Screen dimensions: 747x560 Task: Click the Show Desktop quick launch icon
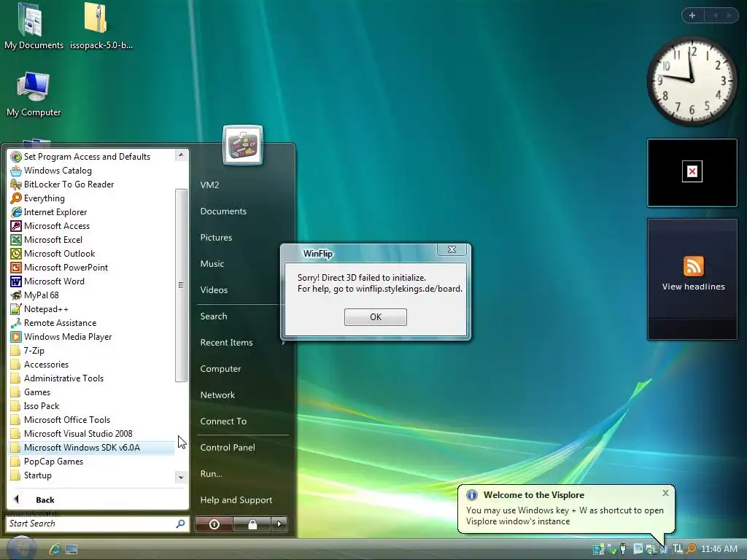71,550
